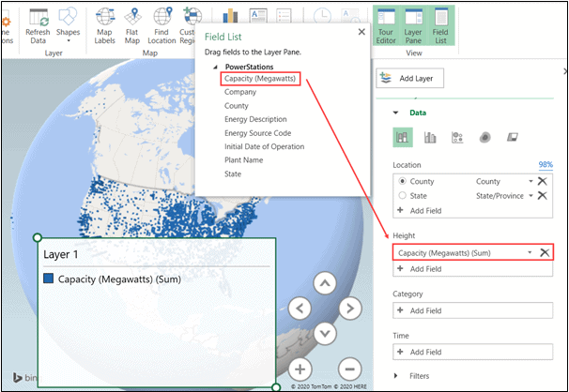Select the County location radio button
Image resolution: width=569 pixels, height=392 pixels.
[x=404, y=180]
